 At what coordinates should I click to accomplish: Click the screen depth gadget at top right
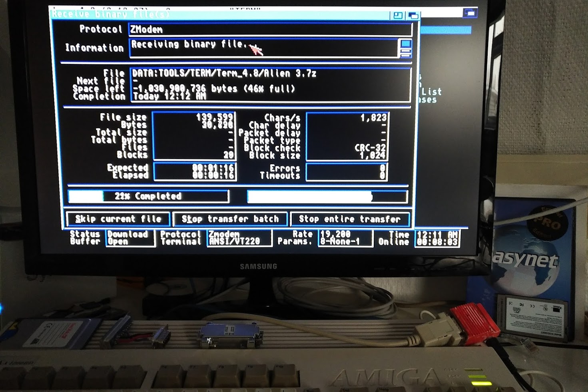(x=470, y=13)
